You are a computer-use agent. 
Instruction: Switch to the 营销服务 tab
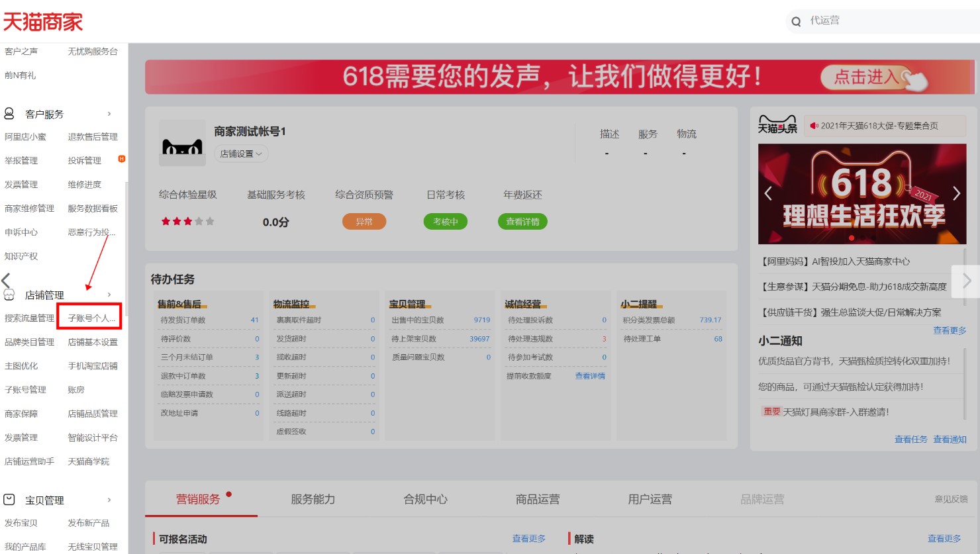198,499
